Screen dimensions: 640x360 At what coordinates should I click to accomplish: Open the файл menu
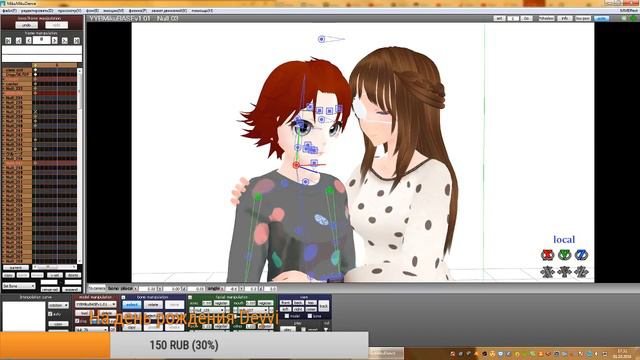pos(9,11)
